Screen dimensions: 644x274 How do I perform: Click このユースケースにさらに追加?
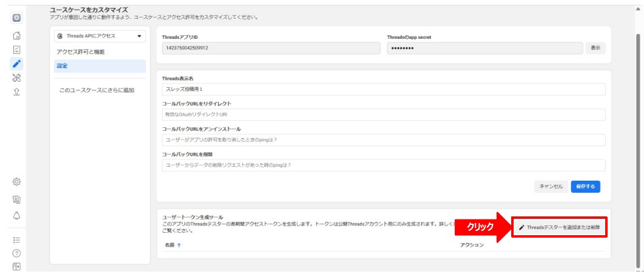tap(96, 90)
